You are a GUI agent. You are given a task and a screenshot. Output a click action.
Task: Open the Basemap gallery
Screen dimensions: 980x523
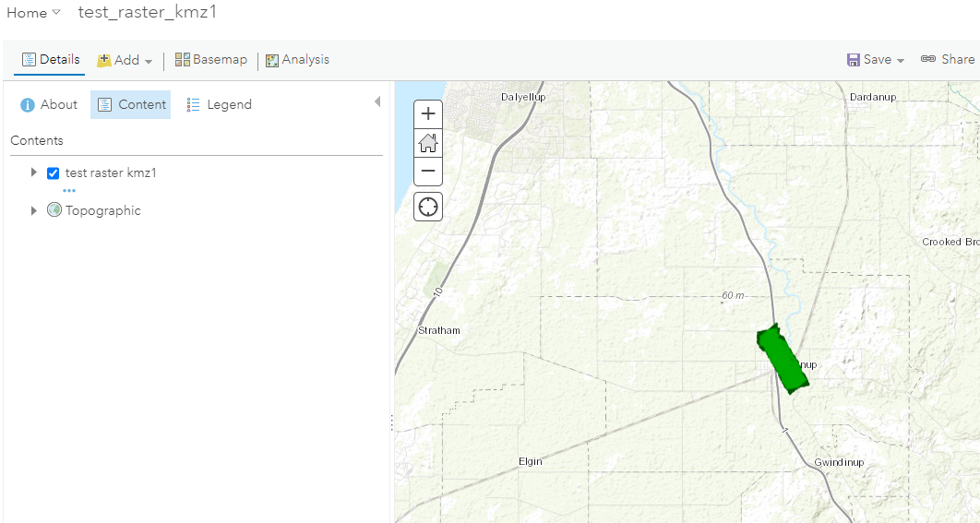click(x=210, y=60)
